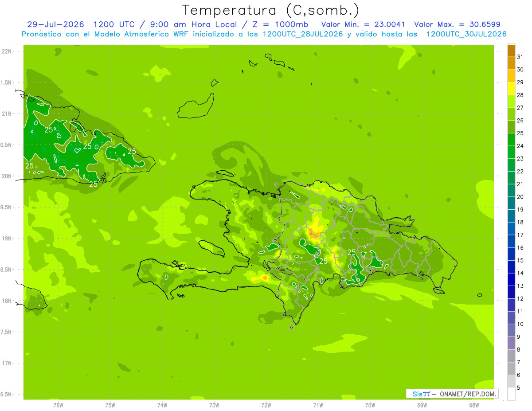Click the legend value '28'
Screen dimensions: 532x411
[x=520, y=95]
